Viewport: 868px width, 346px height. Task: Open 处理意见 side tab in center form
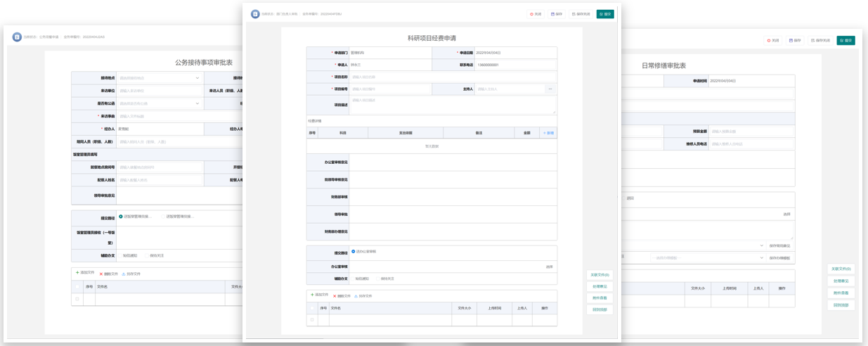(x=600, y=287)
